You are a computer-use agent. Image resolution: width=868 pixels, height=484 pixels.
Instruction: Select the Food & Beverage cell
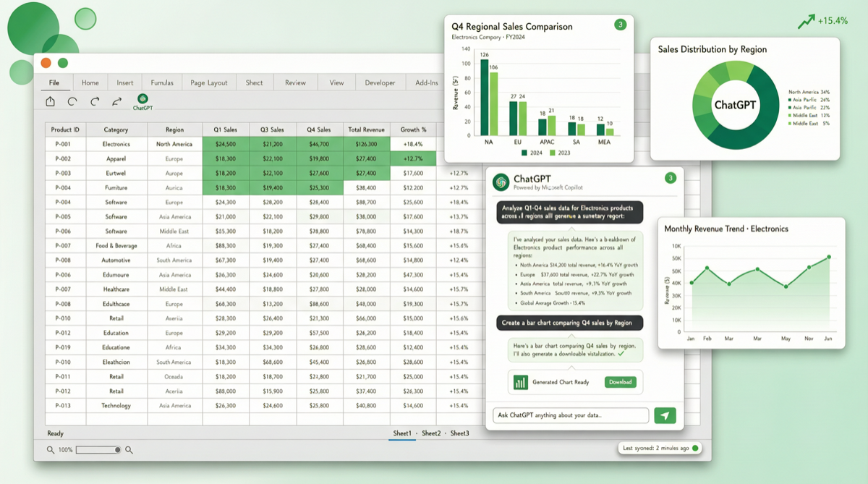click(x=116, y=245)
